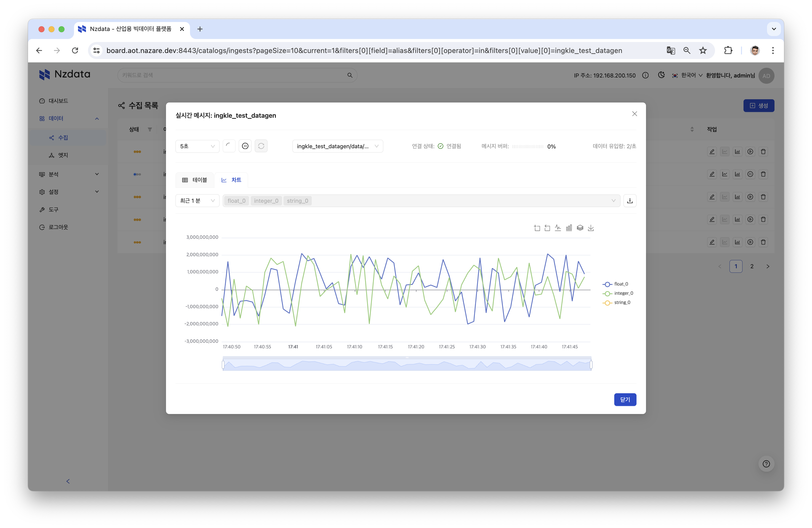Image resolution: width=812 pixels, height=528 pixels.
Task: Open the browser extensions puzzle icon
Action: [728, 50]
